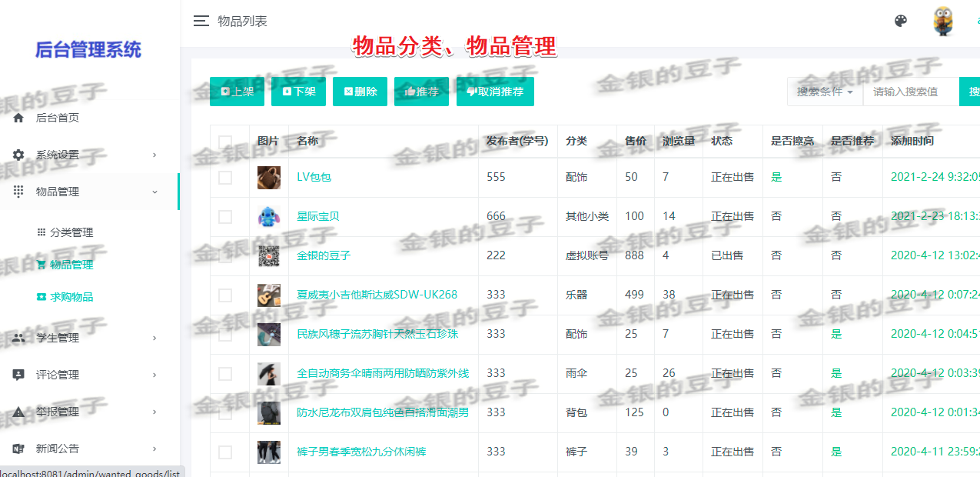Viewport: 980px width, 477px height.
Task: Open the pants thumbnail for 裤子男春季
Action: coord(269,452)
